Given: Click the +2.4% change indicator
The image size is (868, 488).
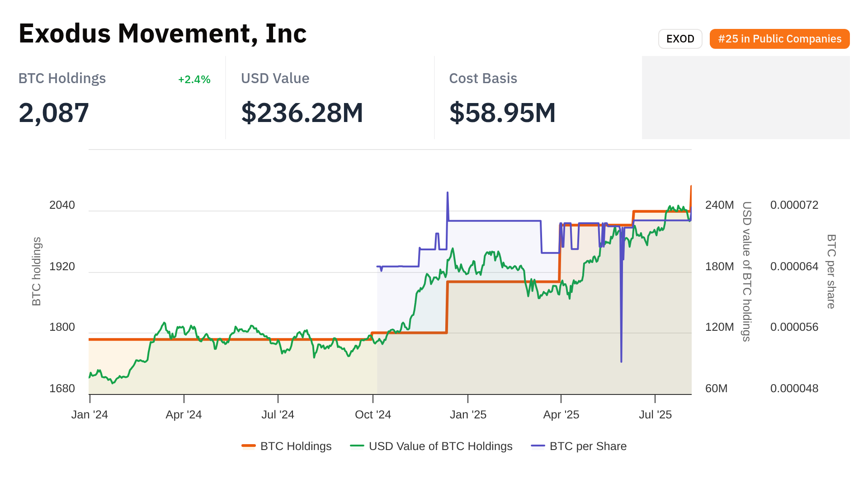Looking at the screenshot, I should [x=194, y=80].
